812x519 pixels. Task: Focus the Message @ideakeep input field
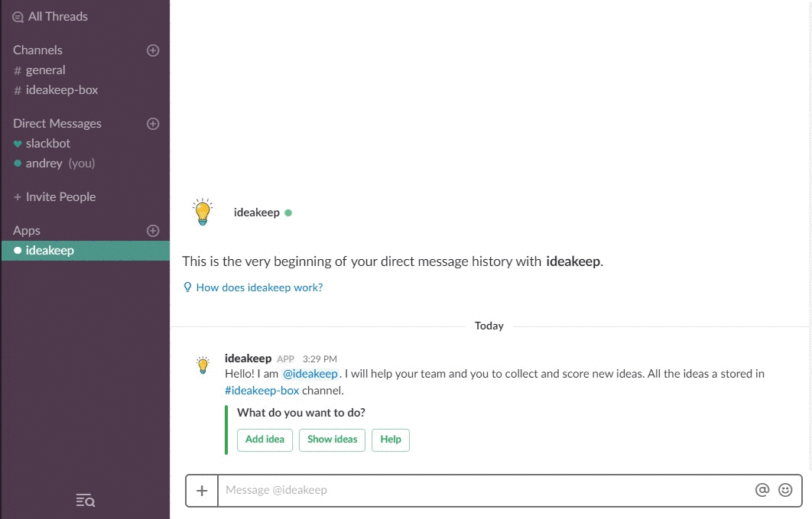[485, 491]
